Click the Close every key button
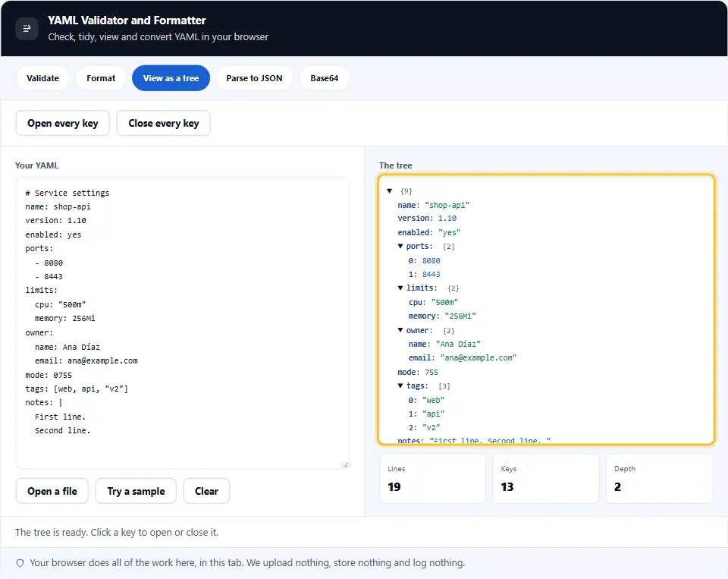 tap(164, 123)
